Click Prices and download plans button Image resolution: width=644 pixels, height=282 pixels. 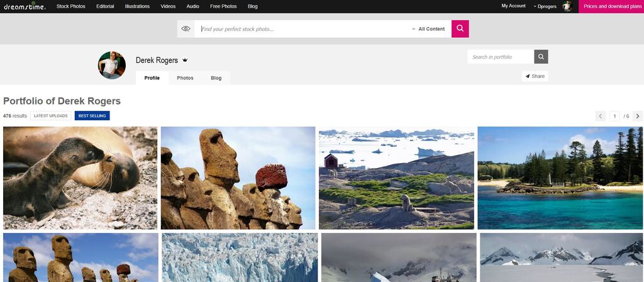point(611,6)
